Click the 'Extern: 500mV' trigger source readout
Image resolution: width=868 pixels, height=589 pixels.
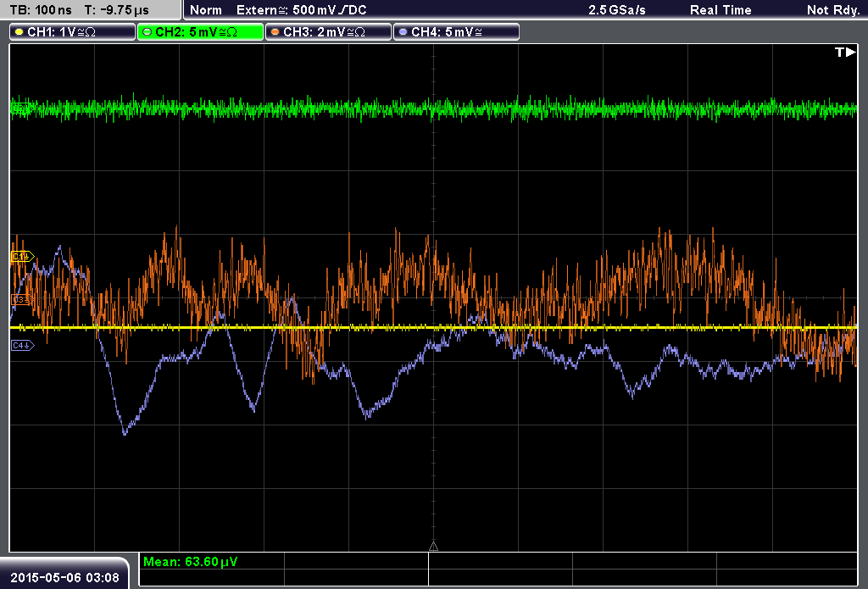click(302, 10)
